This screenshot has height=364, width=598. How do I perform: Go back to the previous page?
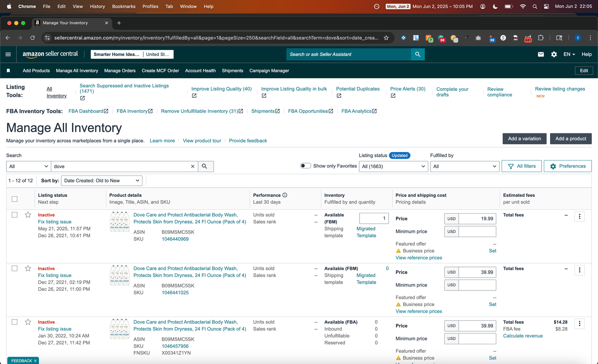[8, 38]
